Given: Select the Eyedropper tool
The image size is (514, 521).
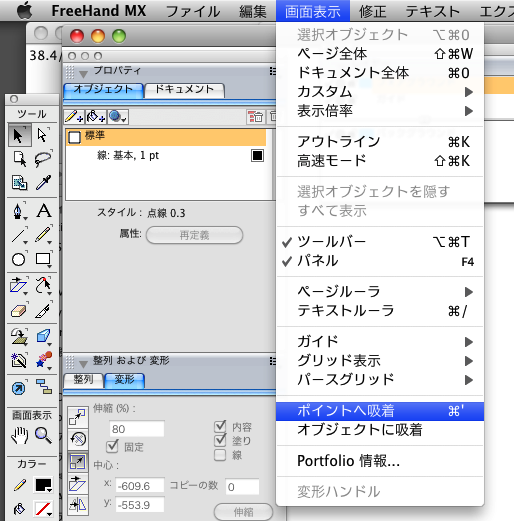Looking at the screenshot, I should click(43, 183).
